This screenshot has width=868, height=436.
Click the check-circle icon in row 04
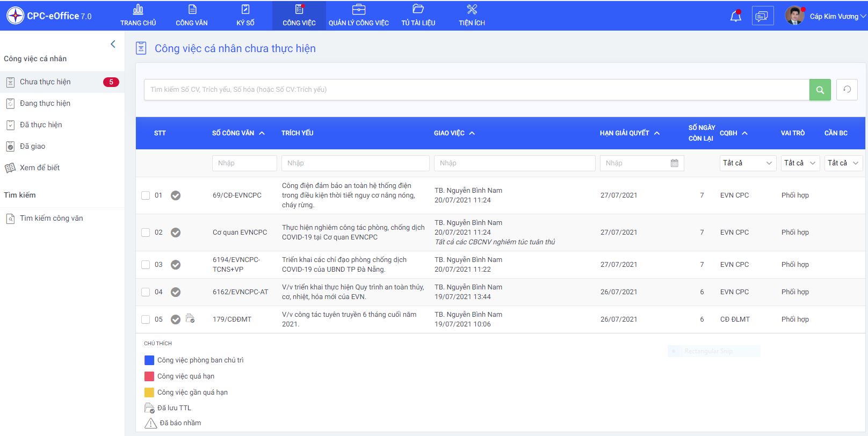176,292
